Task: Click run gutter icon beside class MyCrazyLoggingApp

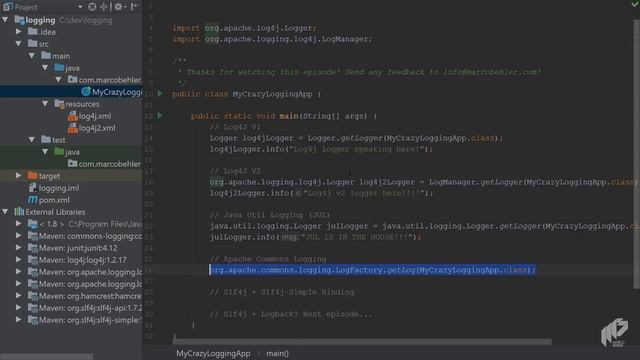Action: [x=160, y=93]
